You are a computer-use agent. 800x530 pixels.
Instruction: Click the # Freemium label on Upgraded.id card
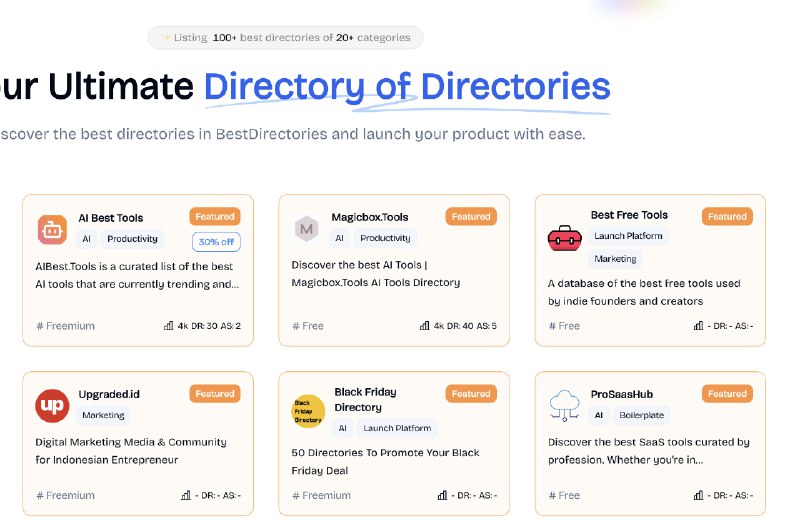pos(65,495)
